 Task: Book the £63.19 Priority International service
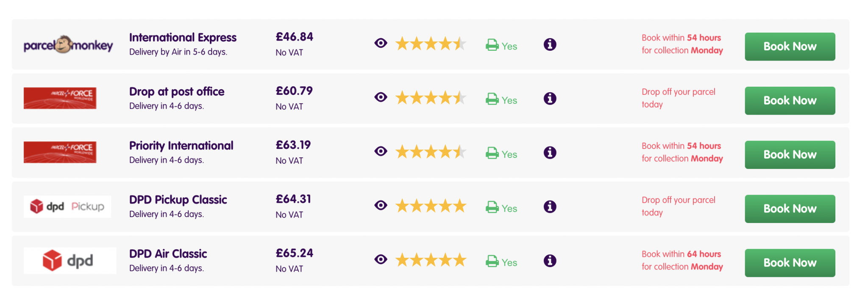click(790, 155)
